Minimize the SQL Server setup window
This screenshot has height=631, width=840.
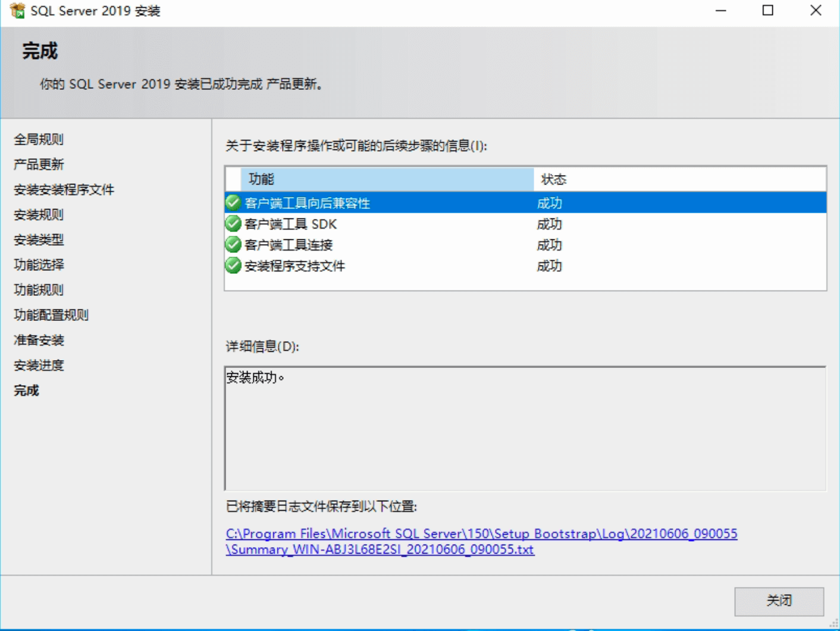point(720,11)
